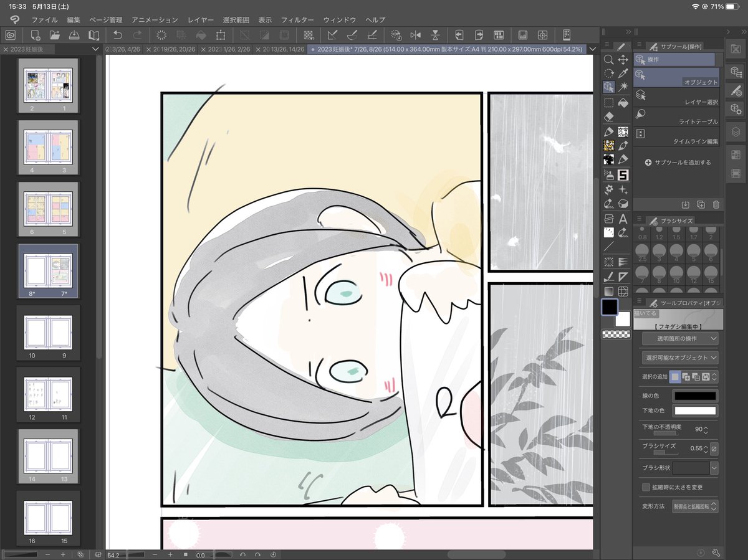Select ライトテーブル sub tool
Screen dimensions: 748x560
coord(676,116)
